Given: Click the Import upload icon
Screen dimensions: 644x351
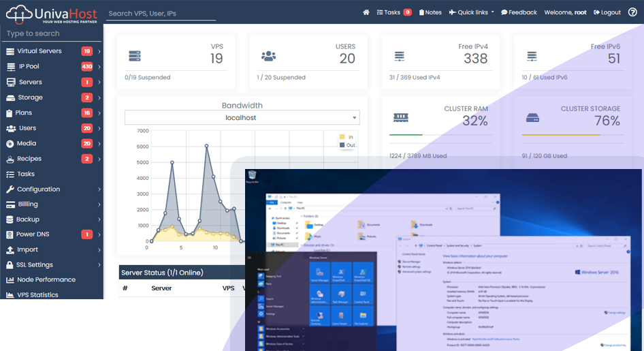Looking at the screenshot, I should tap(10, 250).
